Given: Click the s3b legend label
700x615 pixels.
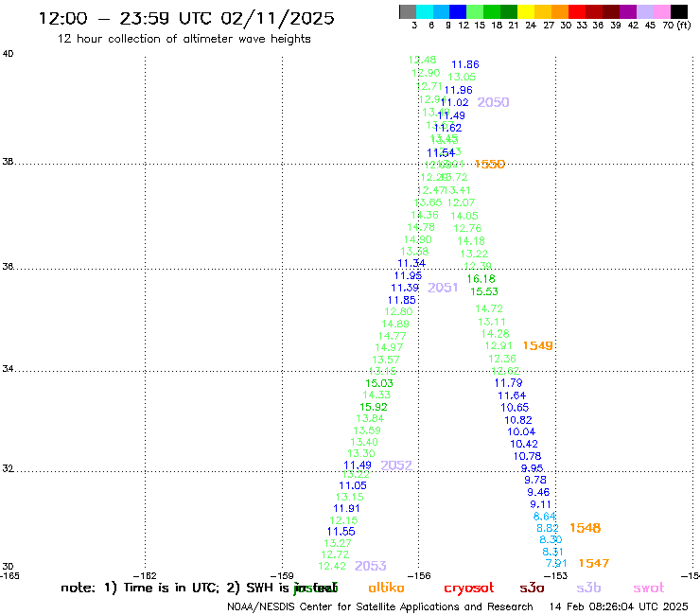Looking at the screenshot, I should 588,588.
